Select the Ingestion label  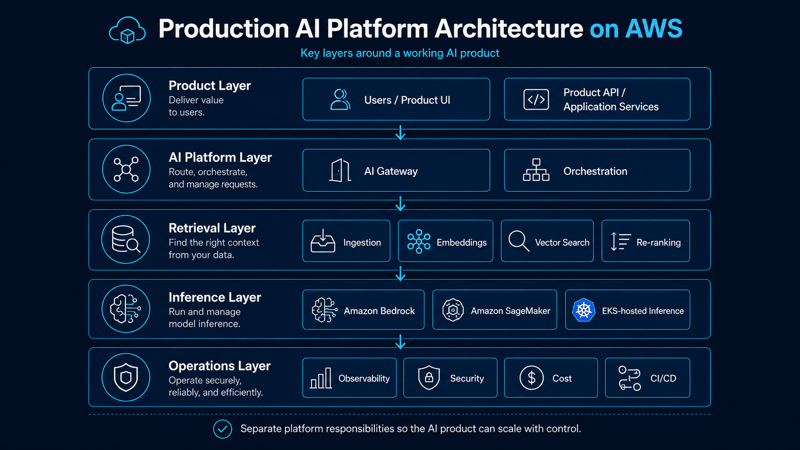(362, 242)
